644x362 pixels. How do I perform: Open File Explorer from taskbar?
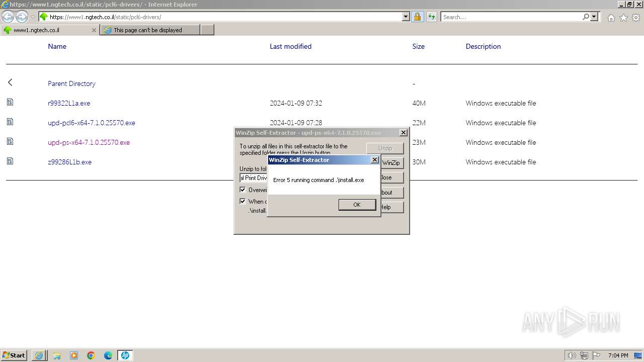click(x=57, y=355)
